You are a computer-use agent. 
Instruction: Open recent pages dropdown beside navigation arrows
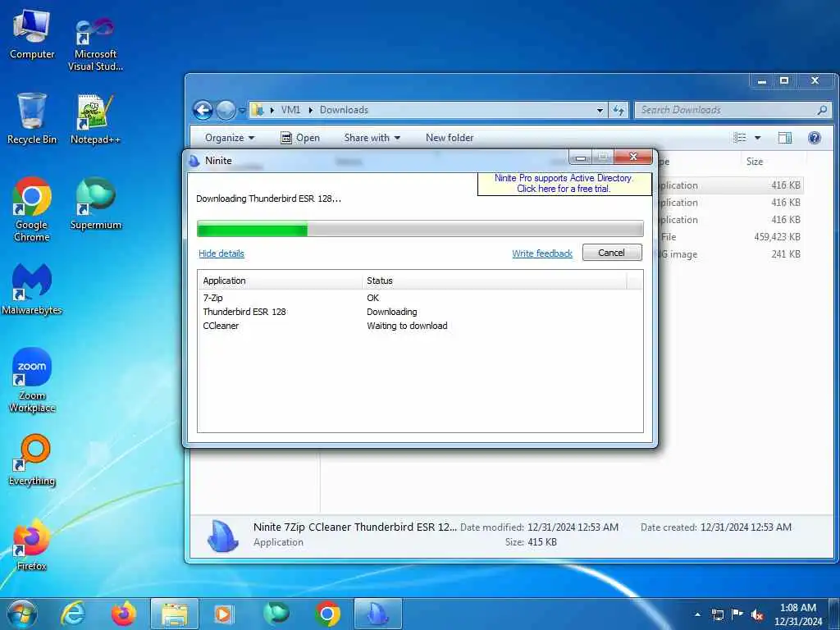(242, 111)
